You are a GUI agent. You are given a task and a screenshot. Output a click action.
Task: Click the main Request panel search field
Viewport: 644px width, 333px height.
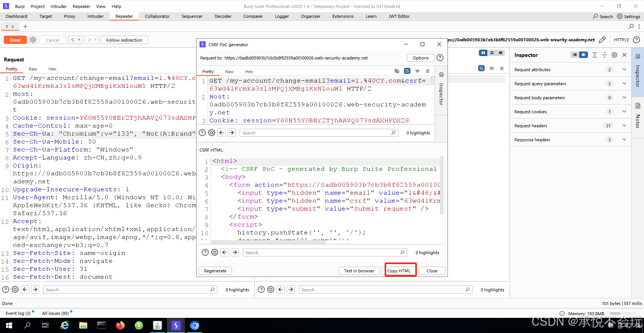pos(130,290)
